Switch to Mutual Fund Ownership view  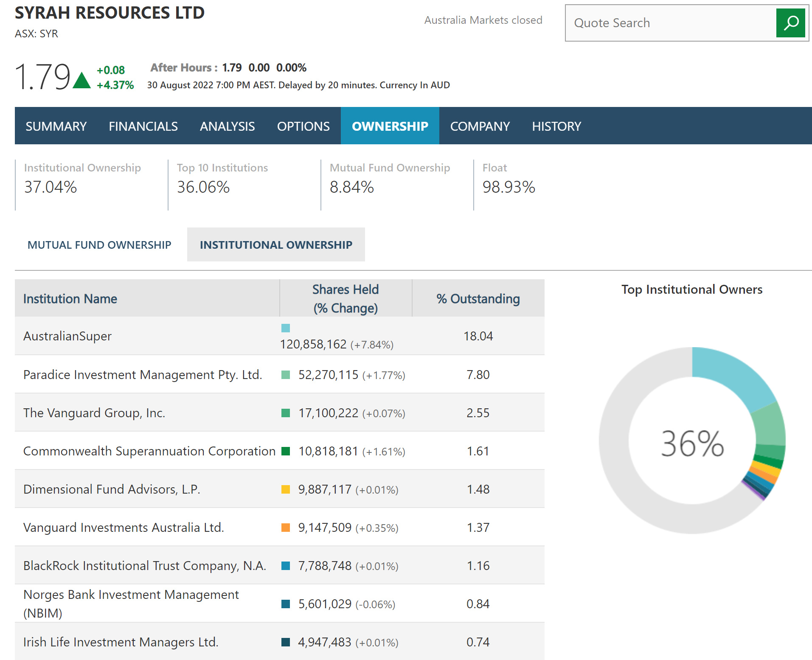(x=99, y=245)
